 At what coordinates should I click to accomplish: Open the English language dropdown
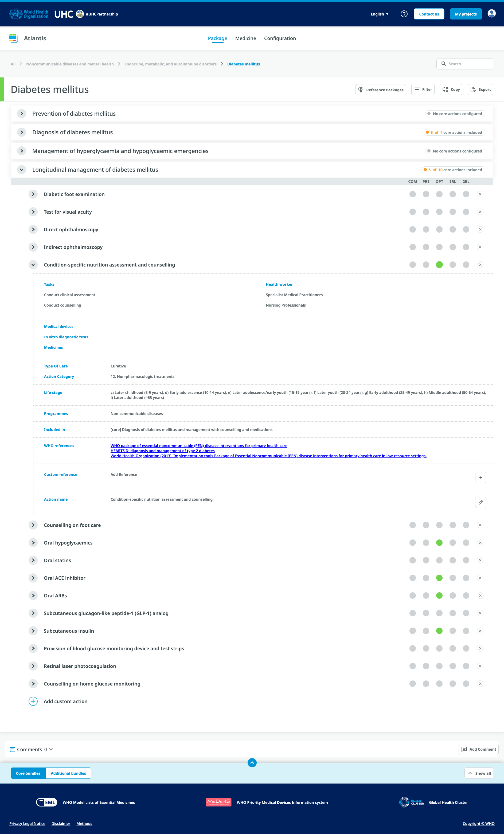(x=380, y=14)
